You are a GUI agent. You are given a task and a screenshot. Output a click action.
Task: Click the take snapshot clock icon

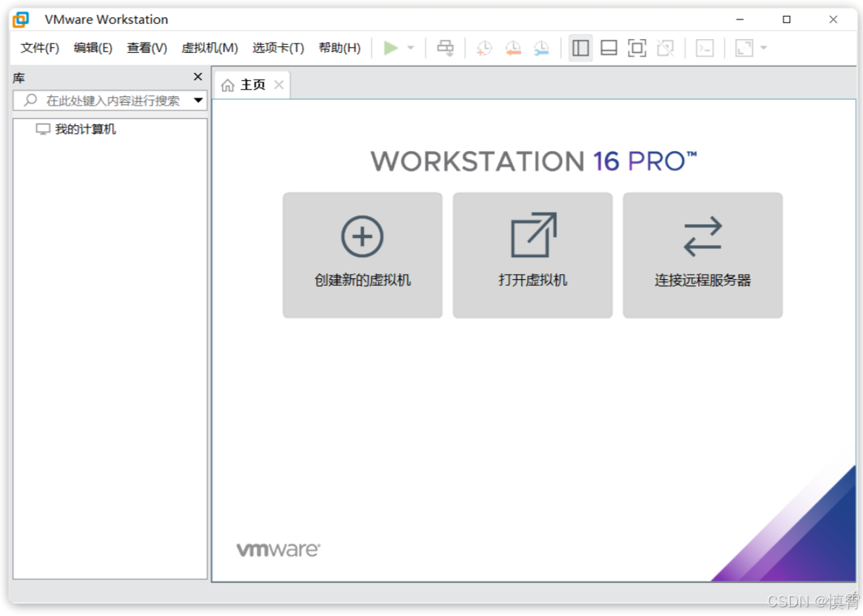tap(484, 48)
